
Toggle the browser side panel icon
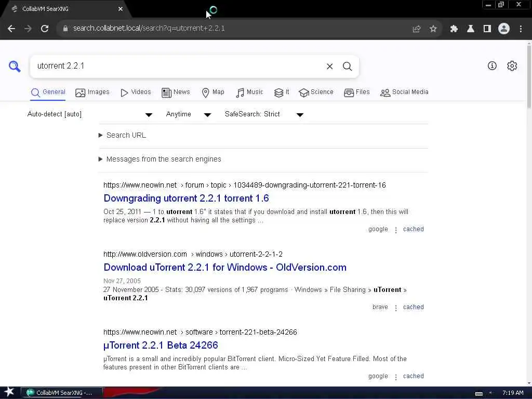click(487, 29)
